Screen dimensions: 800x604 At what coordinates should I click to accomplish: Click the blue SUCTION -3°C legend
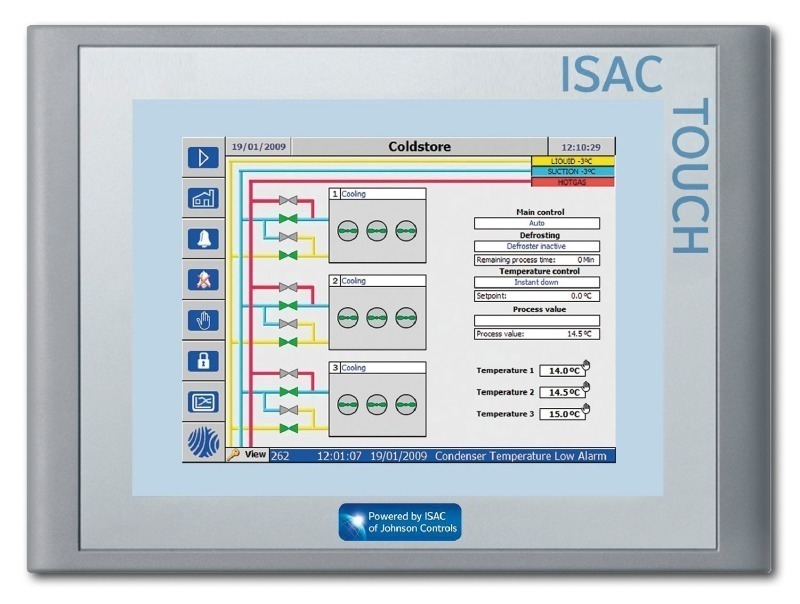tap(572, 171)
